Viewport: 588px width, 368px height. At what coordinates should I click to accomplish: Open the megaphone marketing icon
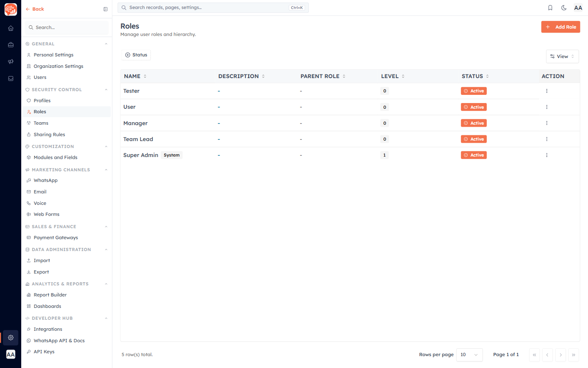click(x=11, y=62)
